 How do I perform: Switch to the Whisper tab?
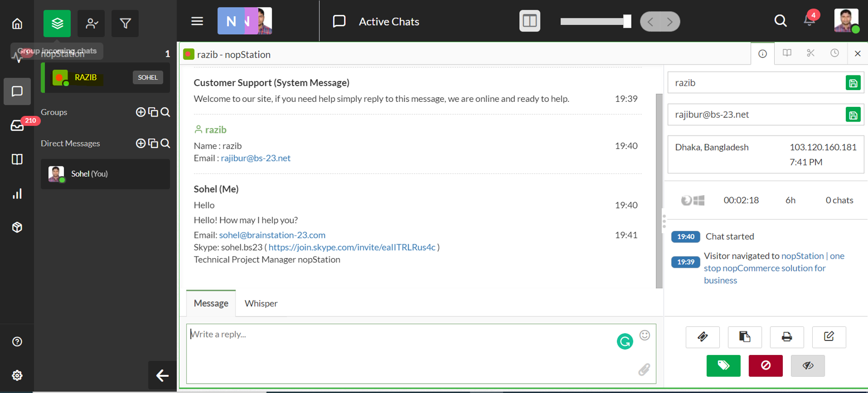click(261, 304)
